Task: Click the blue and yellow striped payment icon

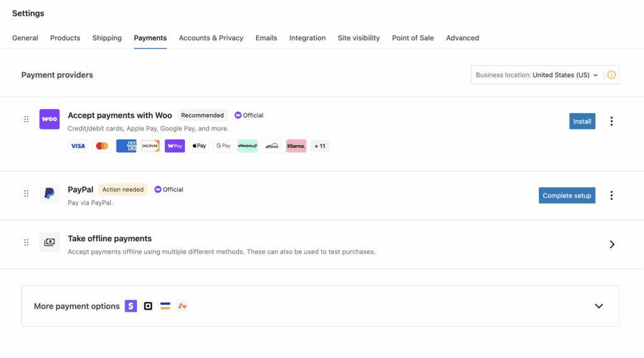Action: 165,306
